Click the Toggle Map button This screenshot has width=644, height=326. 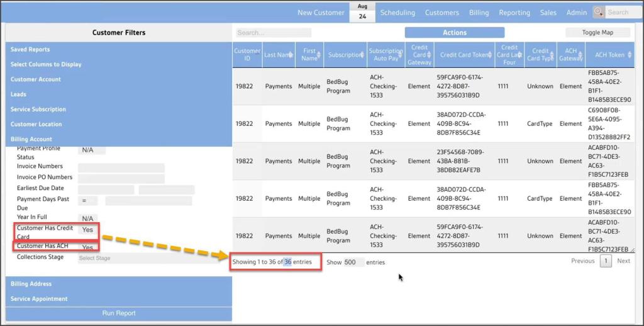[597, 33]
